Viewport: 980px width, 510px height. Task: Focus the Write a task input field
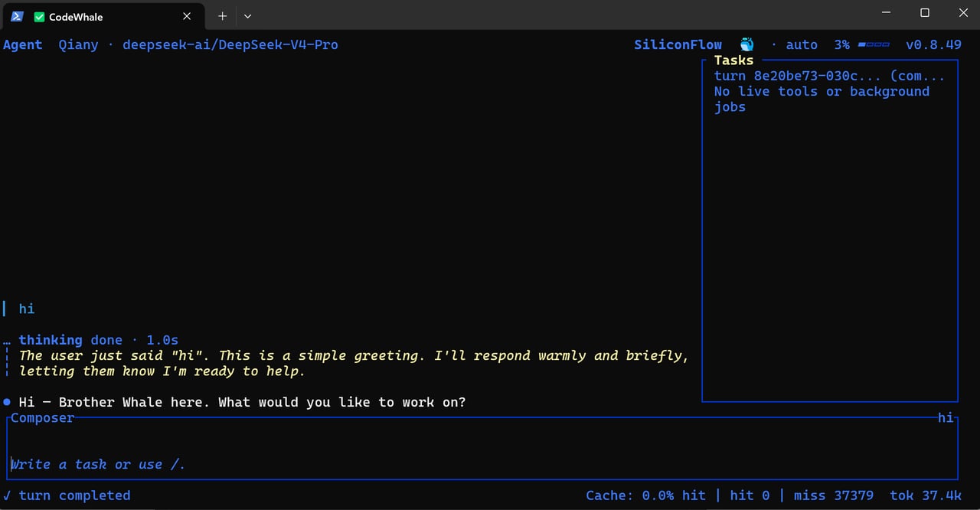482,464
